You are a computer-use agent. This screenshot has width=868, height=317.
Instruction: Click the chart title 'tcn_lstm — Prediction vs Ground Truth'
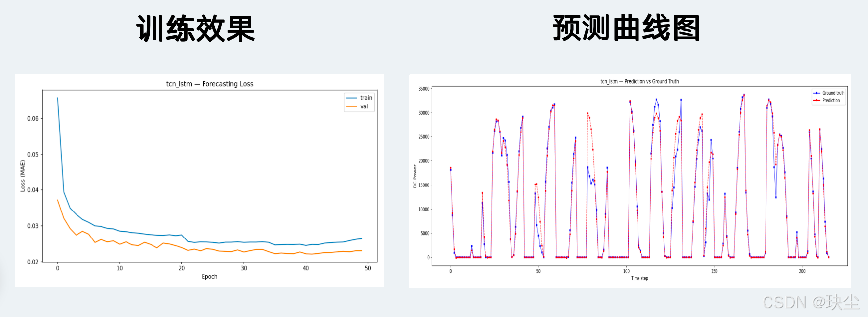(x=639, y=81)
